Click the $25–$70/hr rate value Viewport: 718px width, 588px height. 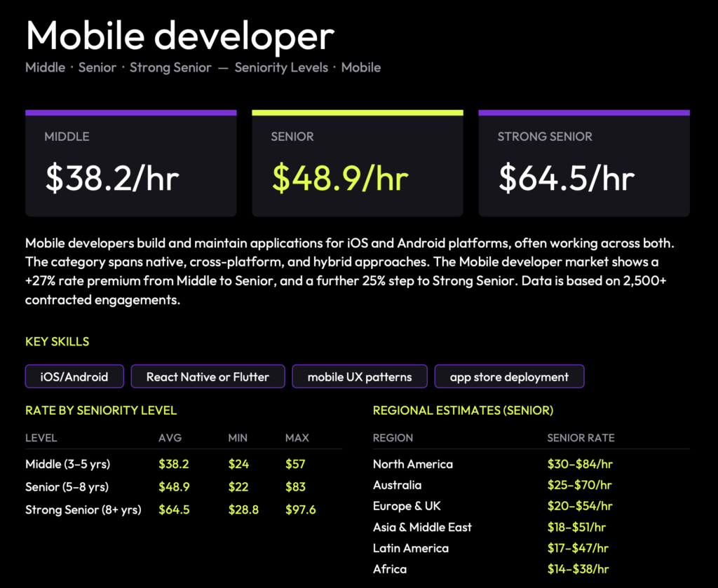point(579,485)
